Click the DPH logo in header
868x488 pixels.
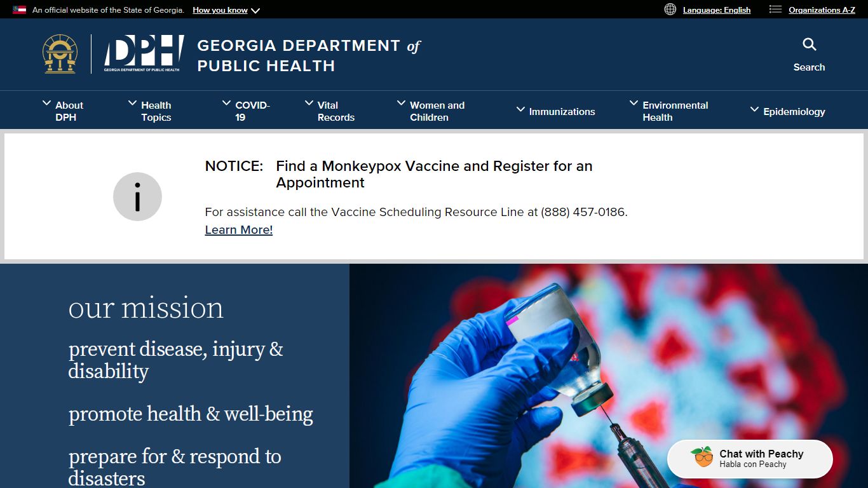tap(144, 53)
